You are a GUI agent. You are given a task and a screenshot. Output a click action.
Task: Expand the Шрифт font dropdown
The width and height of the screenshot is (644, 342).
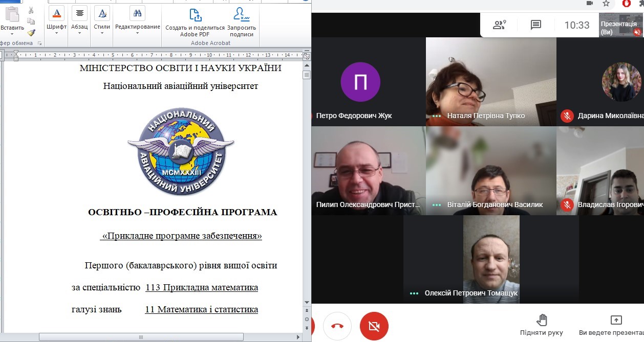tap(56, 33)
